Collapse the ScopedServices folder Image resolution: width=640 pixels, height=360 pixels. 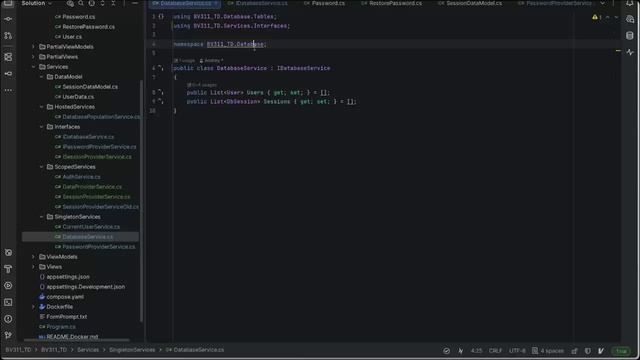point(42,167)
